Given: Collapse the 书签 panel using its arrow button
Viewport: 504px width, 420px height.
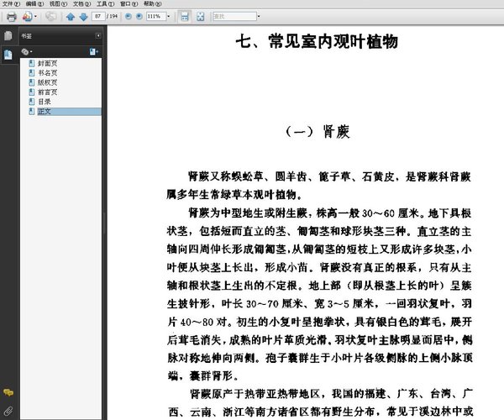Looking at the screenshot, I should click(98, 35).
